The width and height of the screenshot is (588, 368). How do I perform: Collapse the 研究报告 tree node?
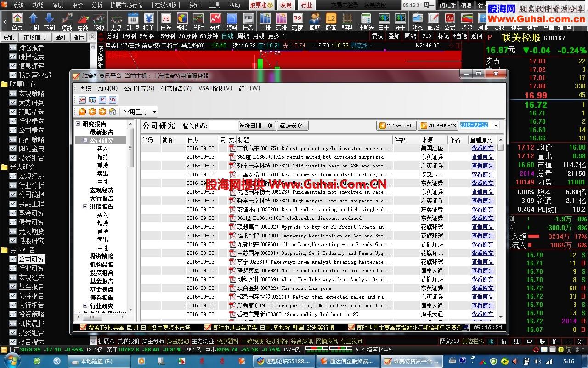click(78, 124)
